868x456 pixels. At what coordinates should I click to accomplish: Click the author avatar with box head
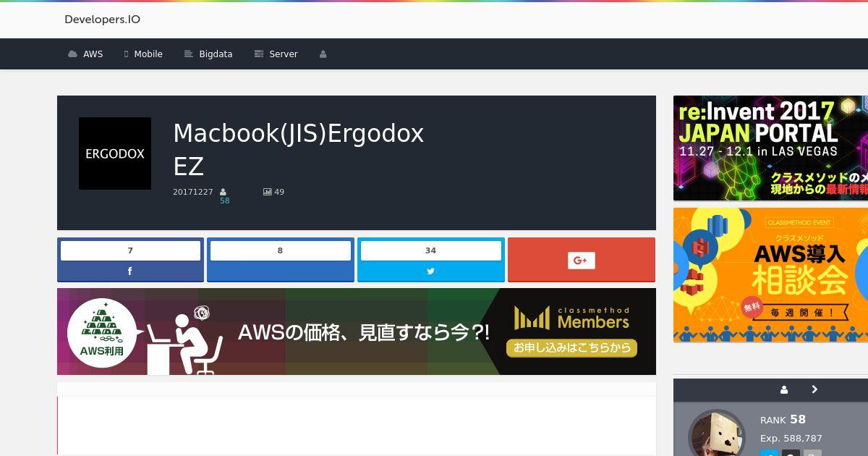point(716,434)
